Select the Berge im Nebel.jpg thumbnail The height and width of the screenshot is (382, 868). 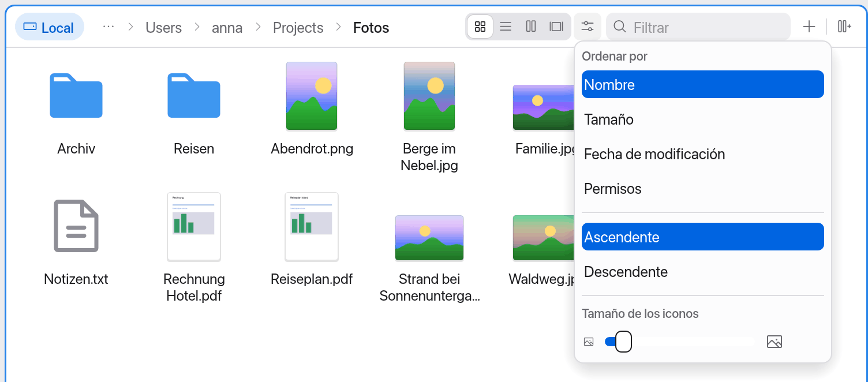429,96
